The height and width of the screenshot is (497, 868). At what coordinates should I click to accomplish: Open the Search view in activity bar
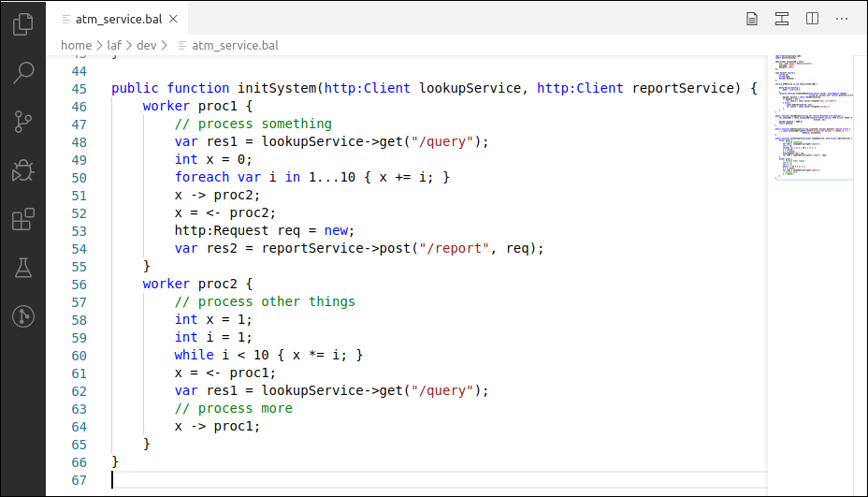[x=22, y=73]
